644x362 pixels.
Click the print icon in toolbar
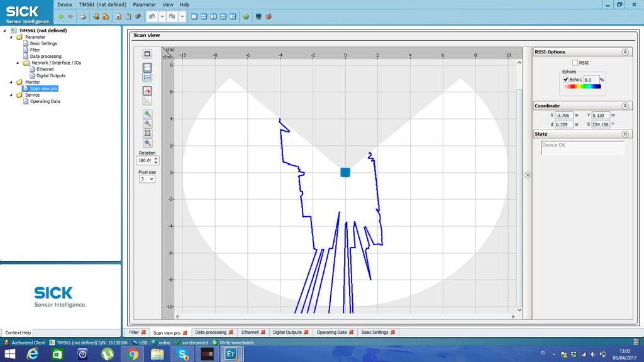coord(83,16)
